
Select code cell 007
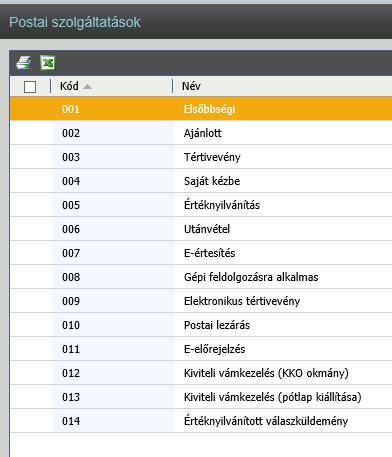[71, 253]
